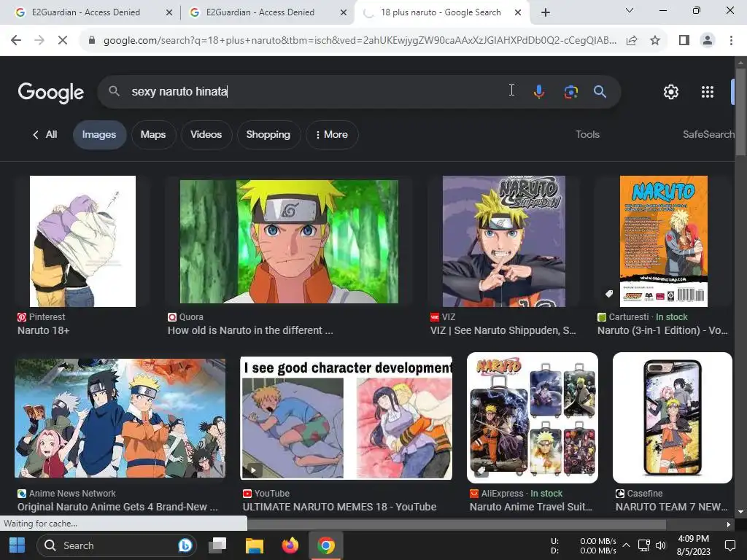
Task: Click the site lock icon in address bar
Action: tap(92, 41)
